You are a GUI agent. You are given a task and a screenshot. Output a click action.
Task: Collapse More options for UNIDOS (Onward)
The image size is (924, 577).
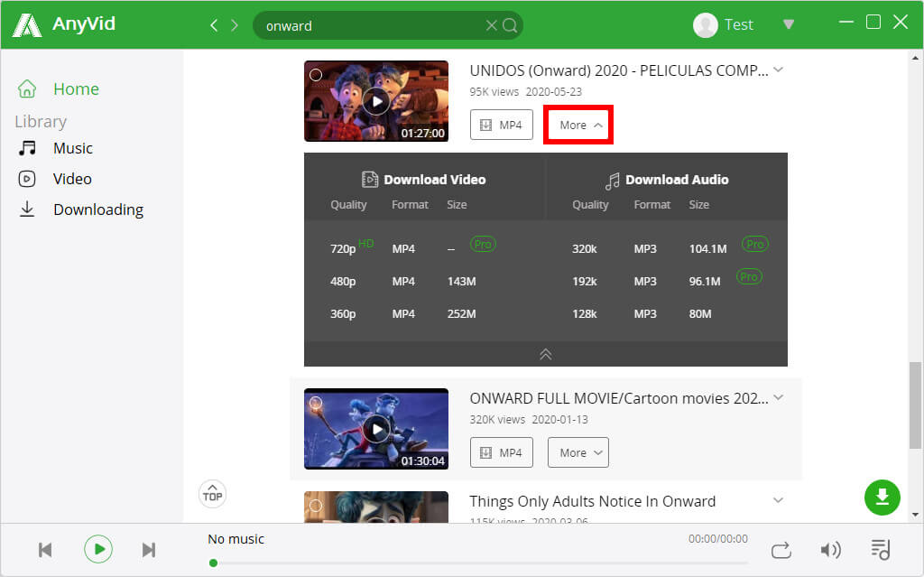click(x=578, y=125)
